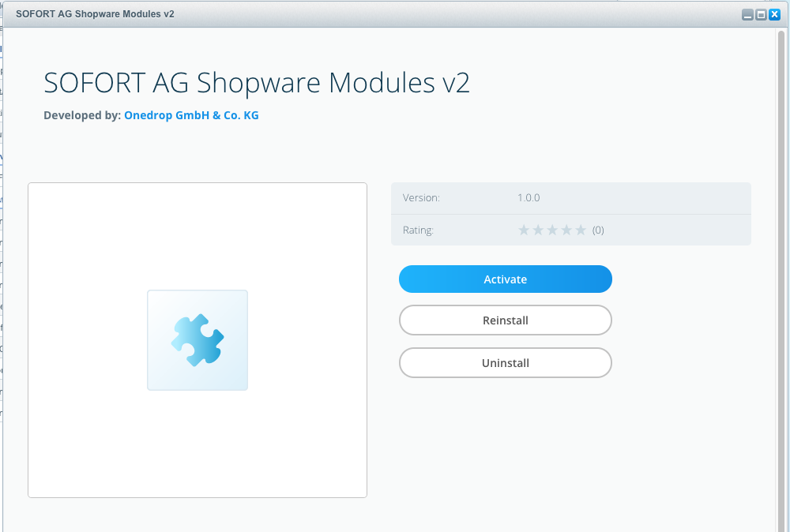Click the second rating star
The height and width of the screenshot is (532, 790).
tap(538, 230)
